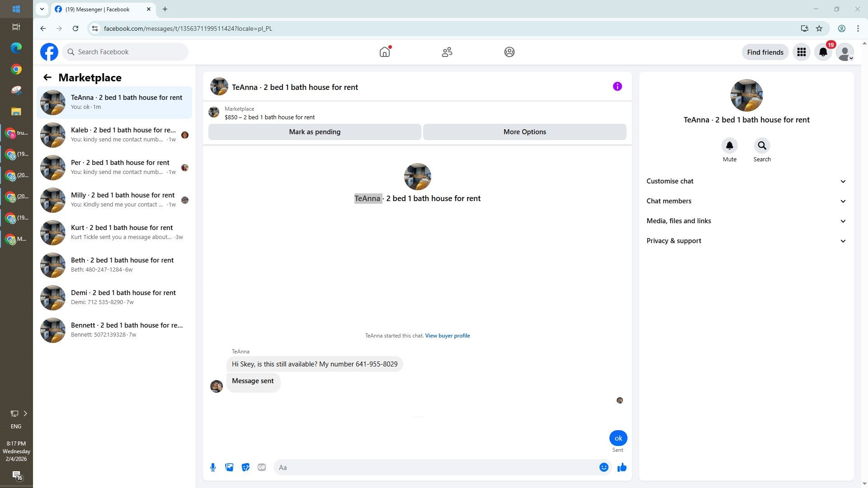Open Facebook notifications bell
The image size is (868, 488).
pyautogui.click(x=823, y=52)
